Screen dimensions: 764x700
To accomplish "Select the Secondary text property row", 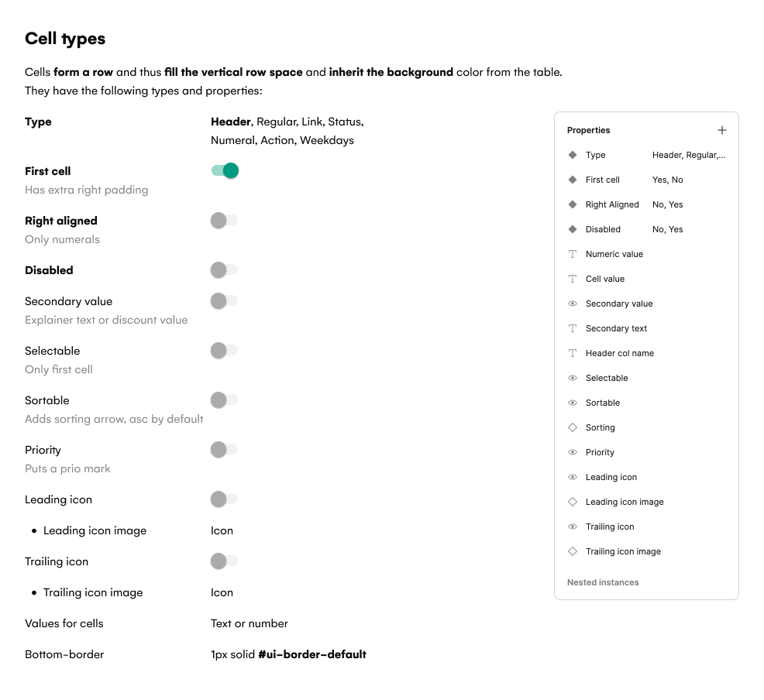I will point(616,328).
